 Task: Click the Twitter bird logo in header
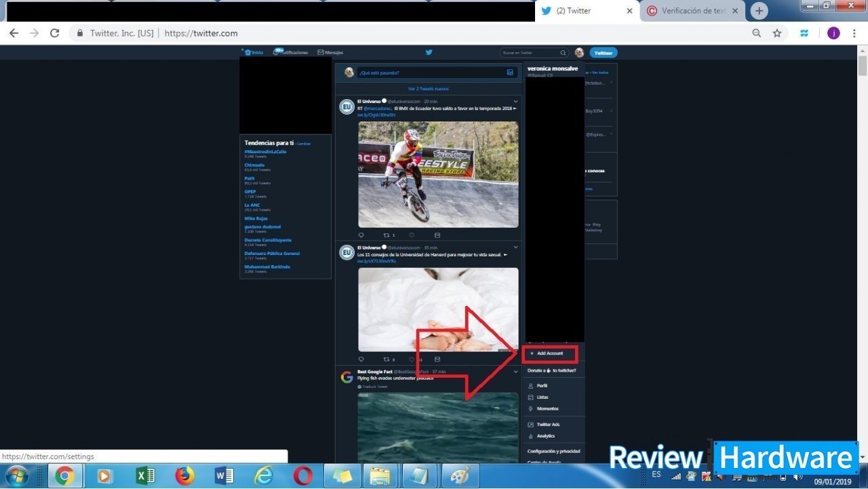coord(429,52)
